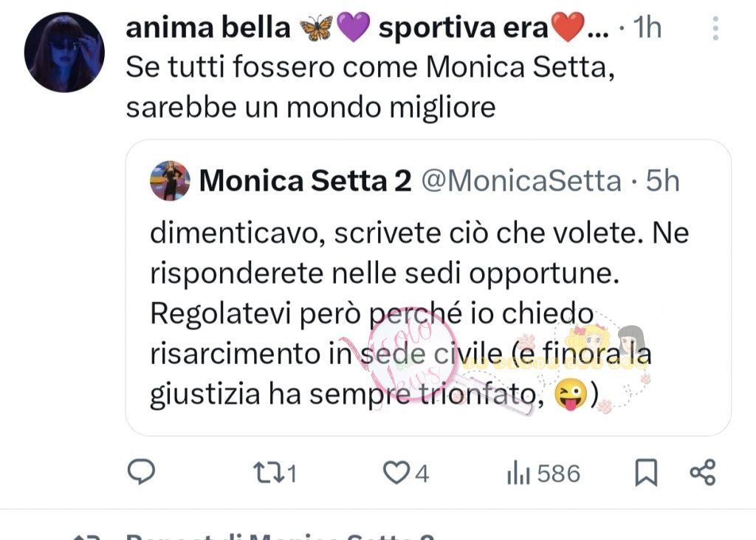Open anima bella's profile picture
The image size is (756, 540).
64,52
